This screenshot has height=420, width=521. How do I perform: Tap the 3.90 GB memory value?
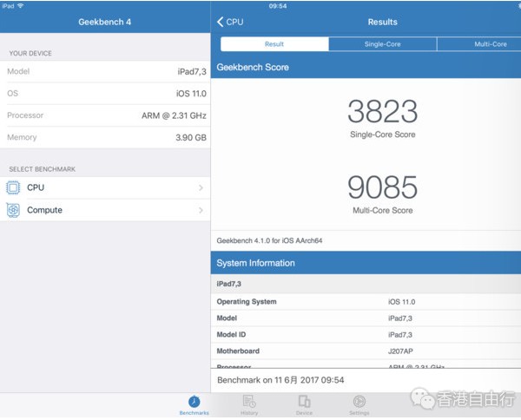click(x=191, y=137)
